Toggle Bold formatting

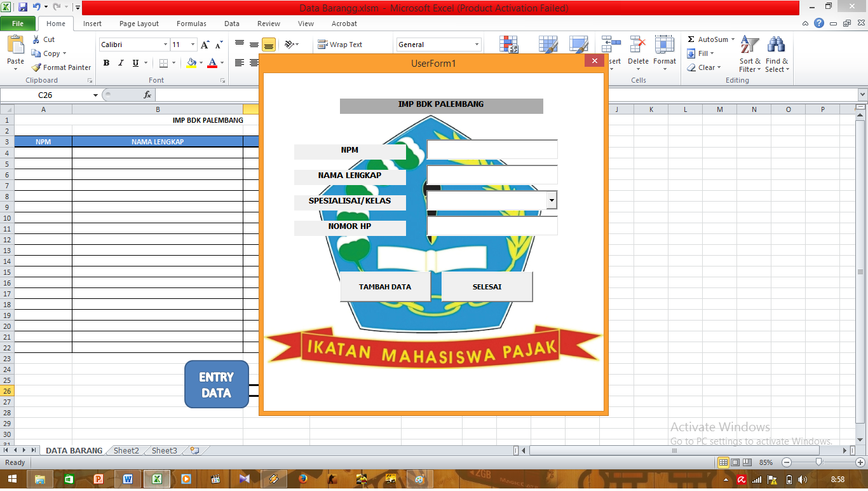point(106,63)
